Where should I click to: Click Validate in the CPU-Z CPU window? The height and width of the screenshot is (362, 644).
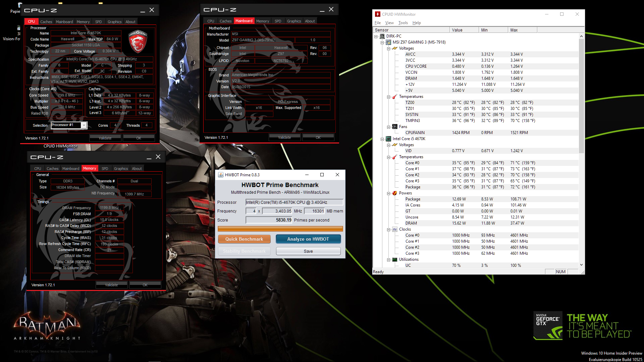tap(105, 138)
